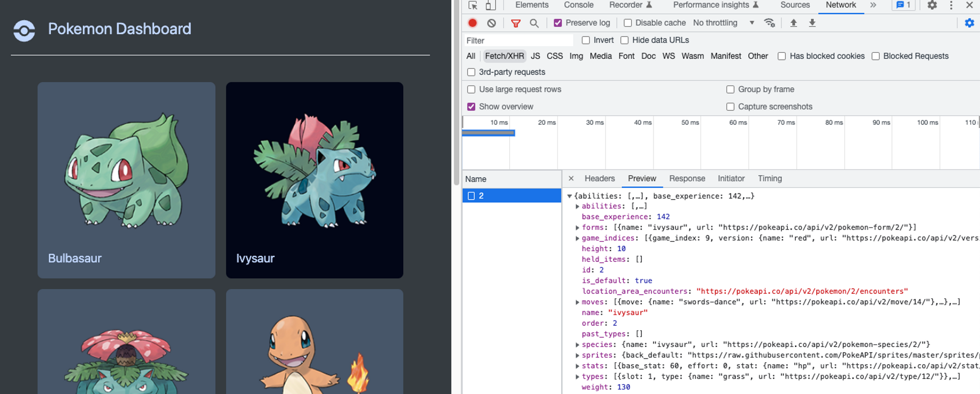The image size is (980, 394).
Task: Close the request details pane
Action: pos(571,179)
